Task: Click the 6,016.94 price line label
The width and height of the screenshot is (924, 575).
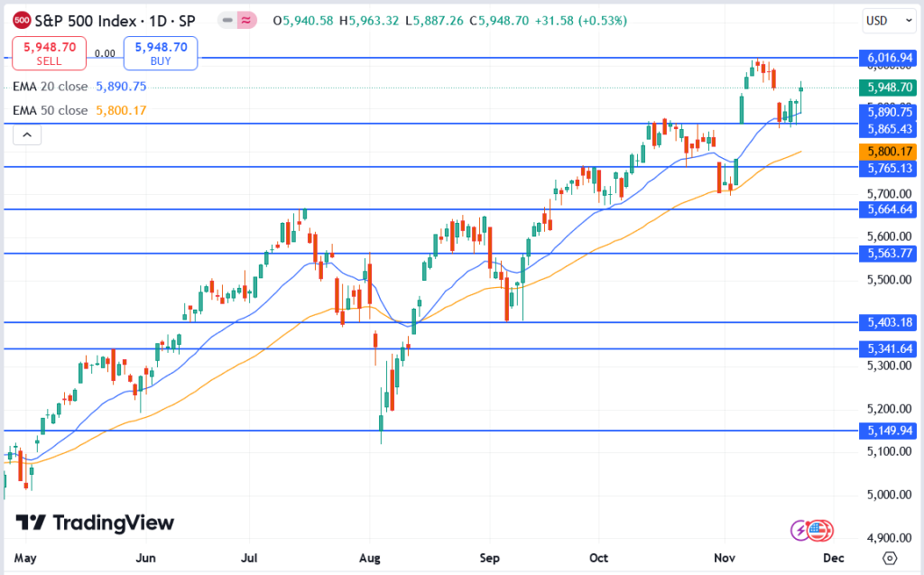Action: click(888, 58)
